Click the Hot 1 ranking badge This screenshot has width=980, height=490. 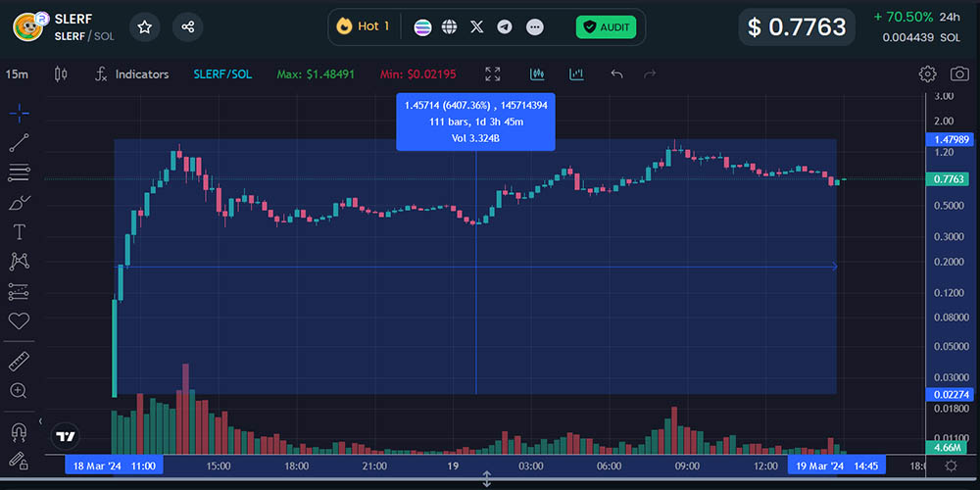pos(363,26)
